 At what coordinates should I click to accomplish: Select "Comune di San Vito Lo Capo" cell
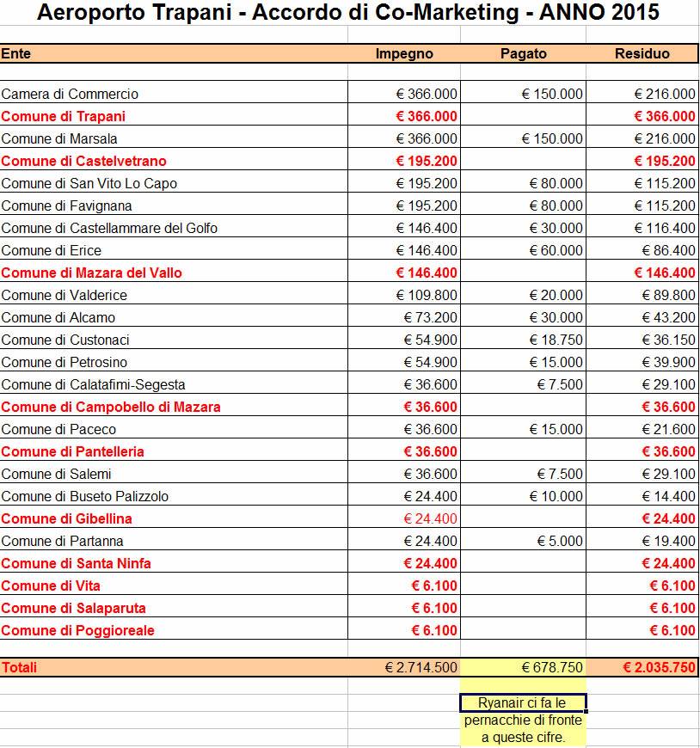point(89,183)
